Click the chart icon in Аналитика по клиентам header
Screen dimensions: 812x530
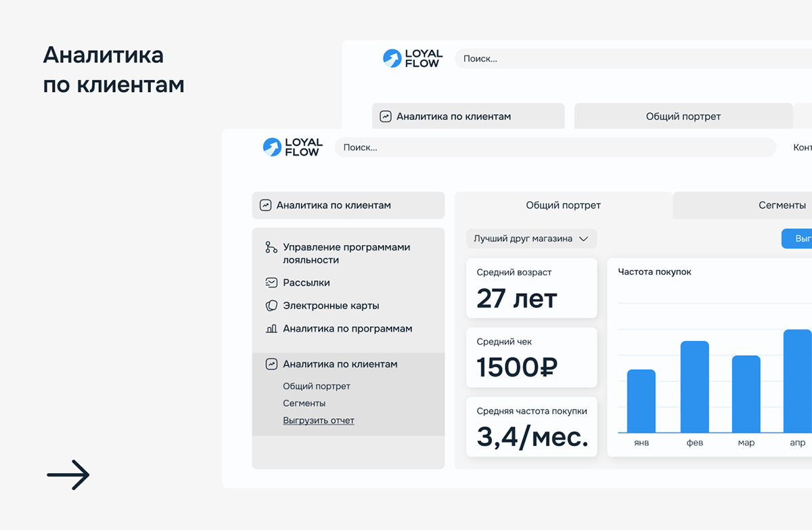[266, 205]
